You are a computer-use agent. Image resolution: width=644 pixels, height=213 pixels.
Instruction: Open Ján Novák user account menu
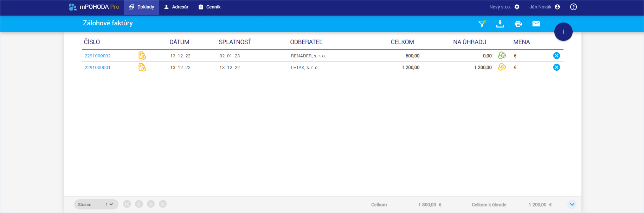[x=545, y=7]
